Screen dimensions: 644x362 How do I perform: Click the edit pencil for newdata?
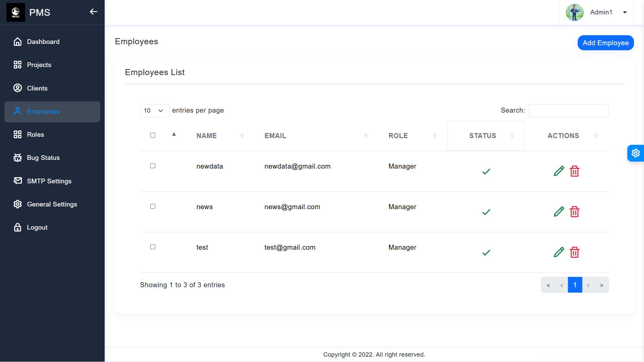pos(558,171)
